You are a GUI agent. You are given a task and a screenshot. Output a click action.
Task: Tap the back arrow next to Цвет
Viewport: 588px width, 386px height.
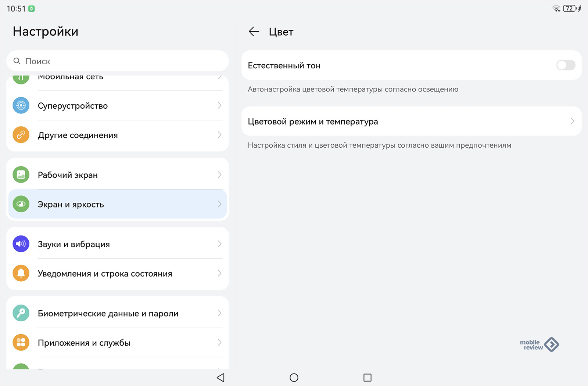254,32
